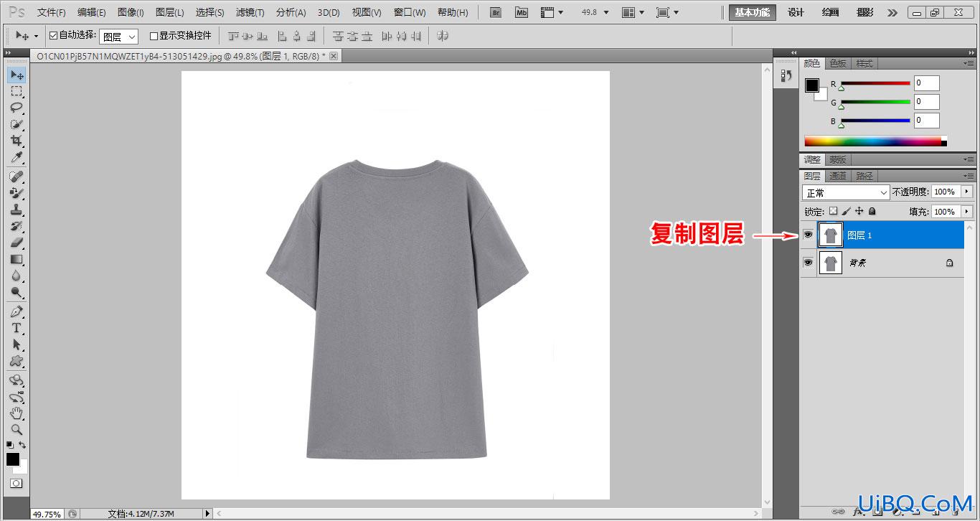
Task: Select the Hand tool
Action: pyautogui.click(x=17, y=413)
